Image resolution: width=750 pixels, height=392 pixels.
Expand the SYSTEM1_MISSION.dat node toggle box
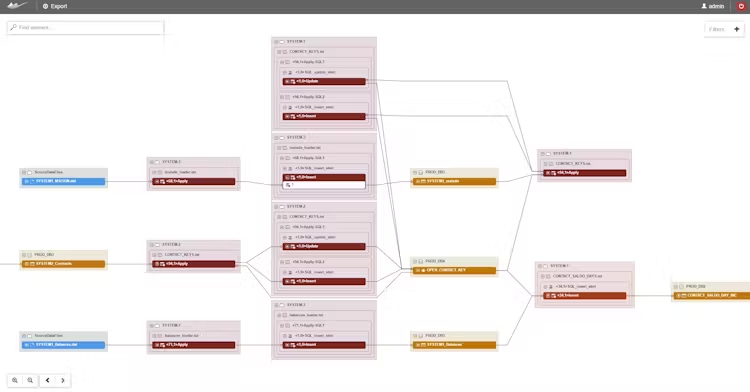coord(26,182)
